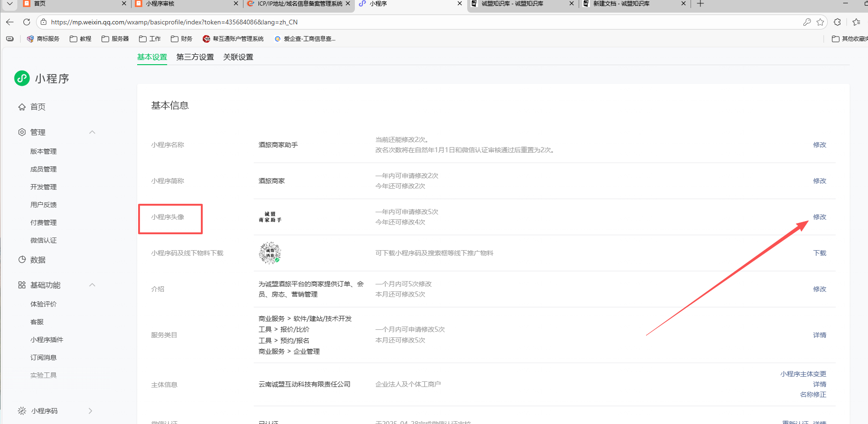Click the mini program QR code thumbnail
Viewport: 868px width, 424px height.
(x=270, y=253)
